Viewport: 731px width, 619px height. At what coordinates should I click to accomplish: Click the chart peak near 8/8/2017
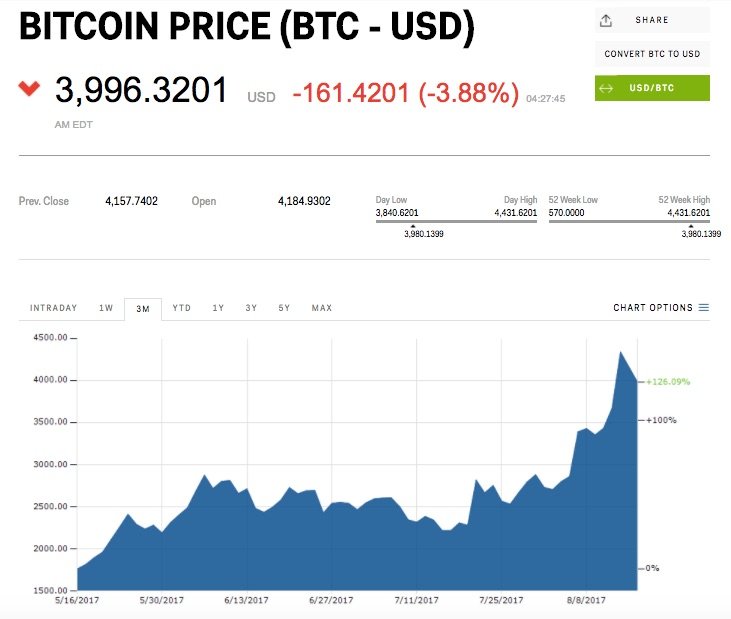(621, 352)
